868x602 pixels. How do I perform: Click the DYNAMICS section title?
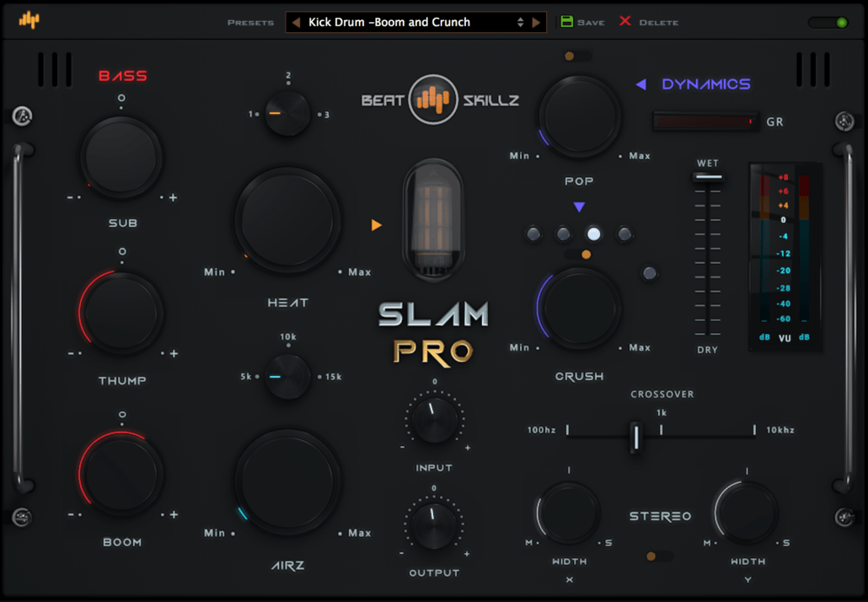pyautogui.click(x=706, y=84)
